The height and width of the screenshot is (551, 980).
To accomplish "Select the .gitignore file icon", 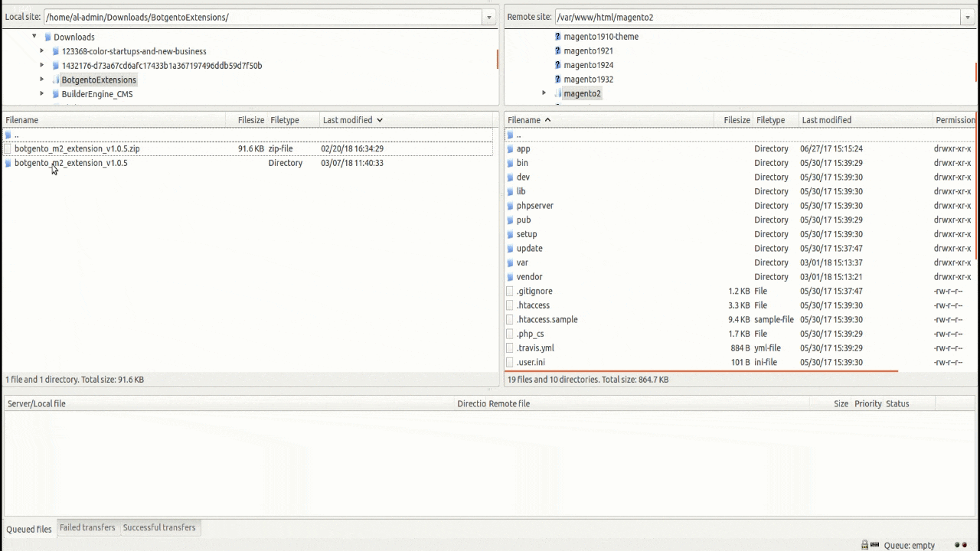I will [510, 291].
